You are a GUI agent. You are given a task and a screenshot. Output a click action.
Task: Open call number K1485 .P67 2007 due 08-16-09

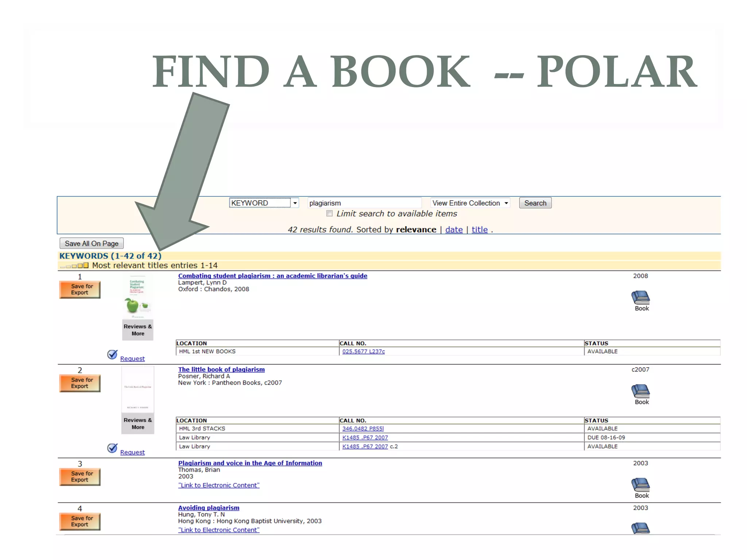[x=365, y=437]
